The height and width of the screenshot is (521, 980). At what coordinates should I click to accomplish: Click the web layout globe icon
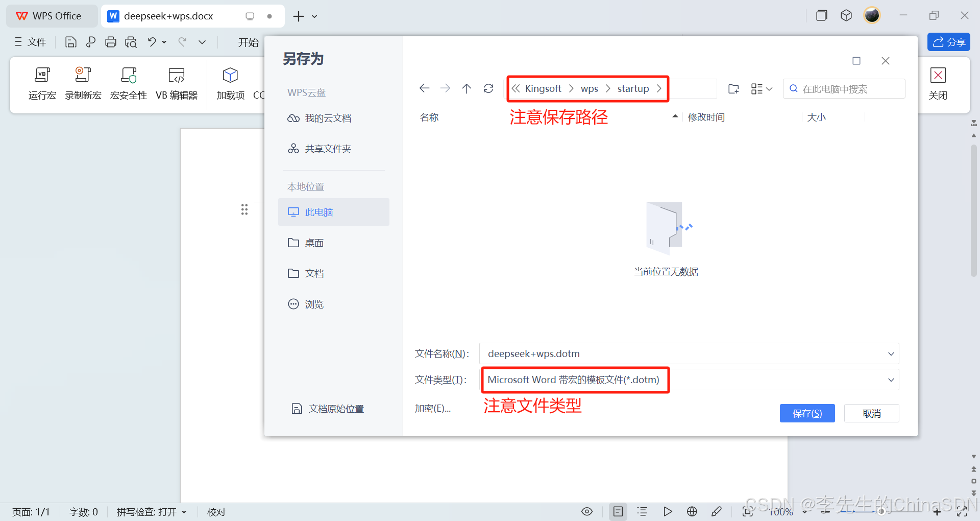(x=692, y=511)
